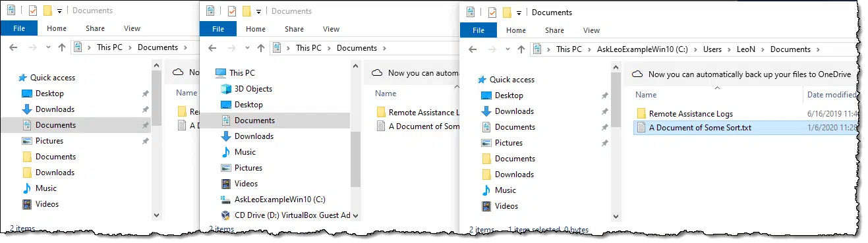The width and height of the screenshot is (868, 243).
Task: Go up one level in right window
Action: pyautogui.click(x=521, y=49)
